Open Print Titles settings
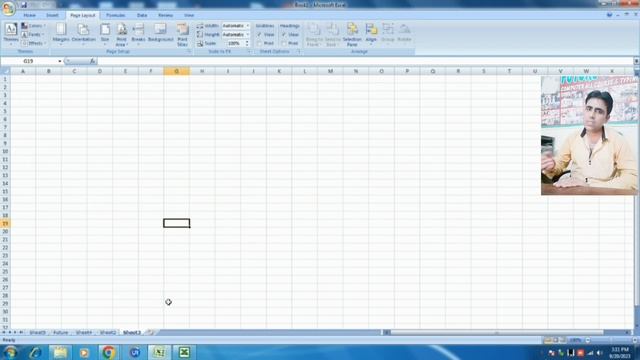The height and width of the screenshot is (360, 640). point(182,35)
